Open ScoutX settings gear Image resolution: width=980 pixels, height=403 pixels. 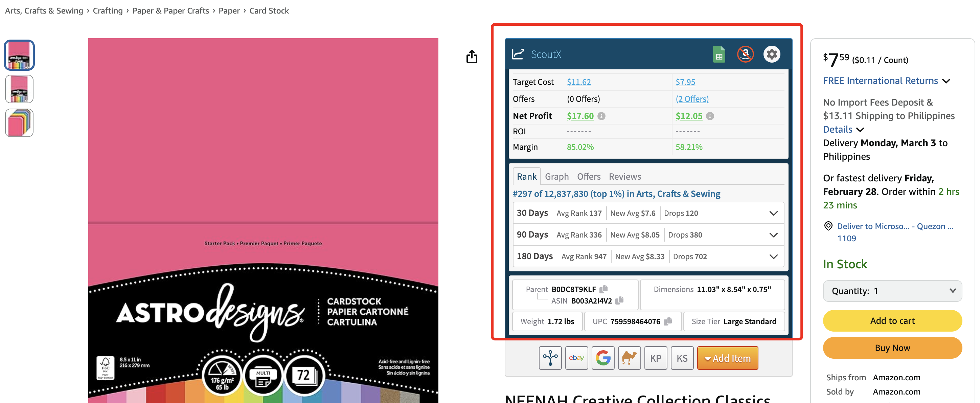772,54
